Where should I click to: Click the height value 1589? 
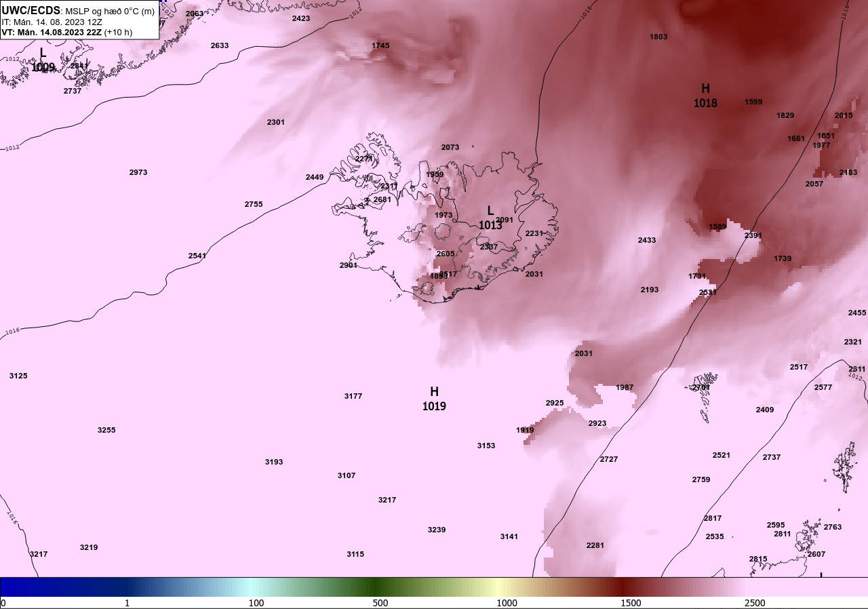[717, 227]
